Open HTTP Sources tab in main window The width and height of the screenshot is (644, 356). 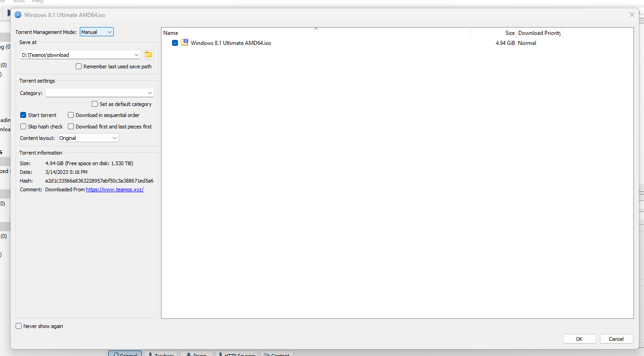[x=237, y=354]
